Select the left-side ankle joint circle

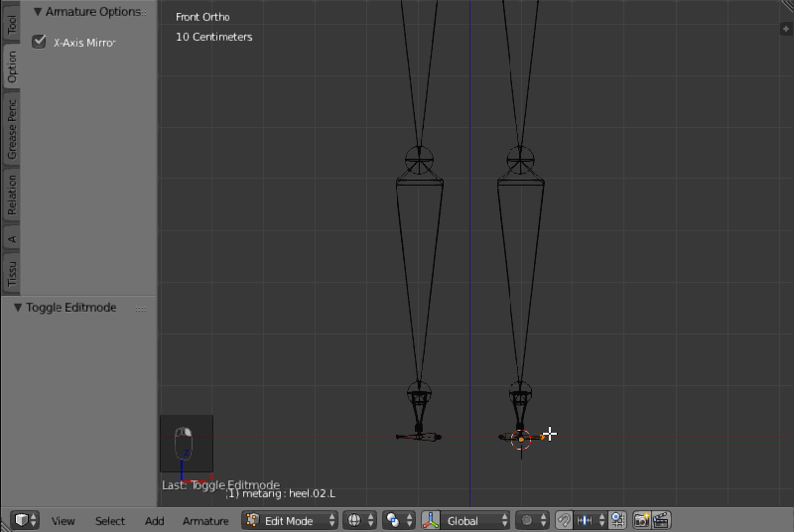[419, 394]
